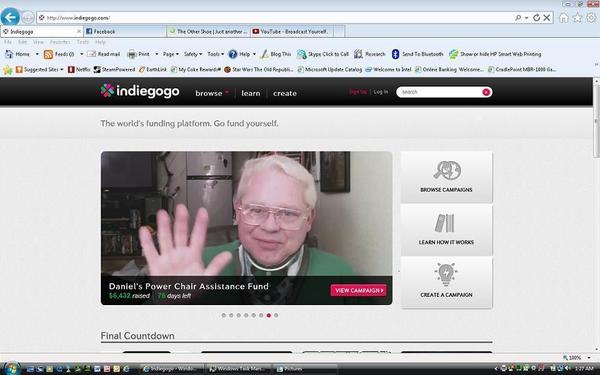Screen dimensions: 600x375
Task: Click the View Campaign button
Action: click(x=359, y=290)
